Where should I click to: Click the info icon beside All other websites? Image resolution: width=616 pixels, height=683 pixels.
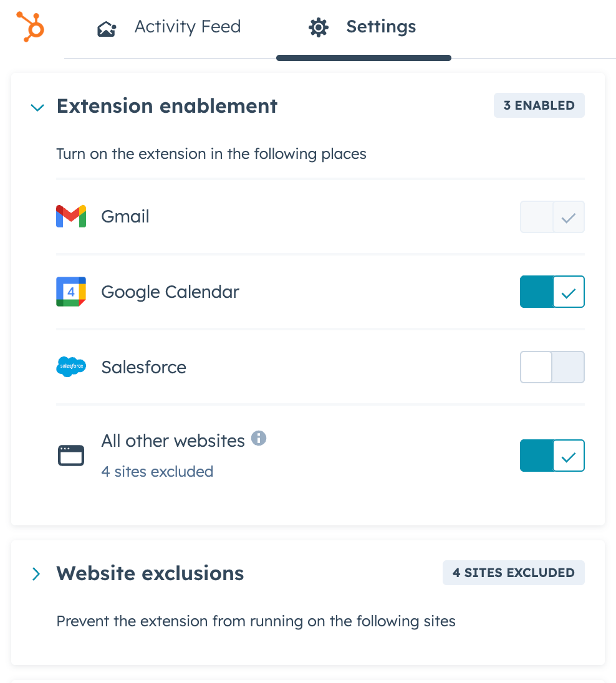(x=259, y=438)
